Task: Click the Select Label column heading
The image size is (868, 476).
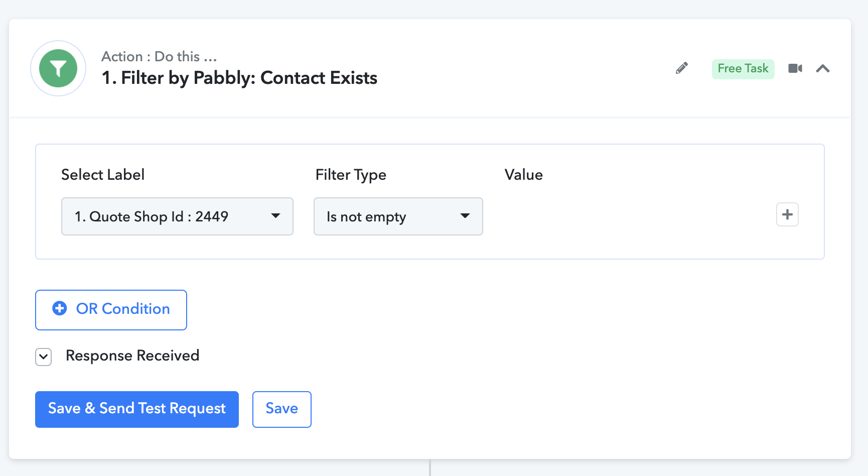Action: click(103, 175)
